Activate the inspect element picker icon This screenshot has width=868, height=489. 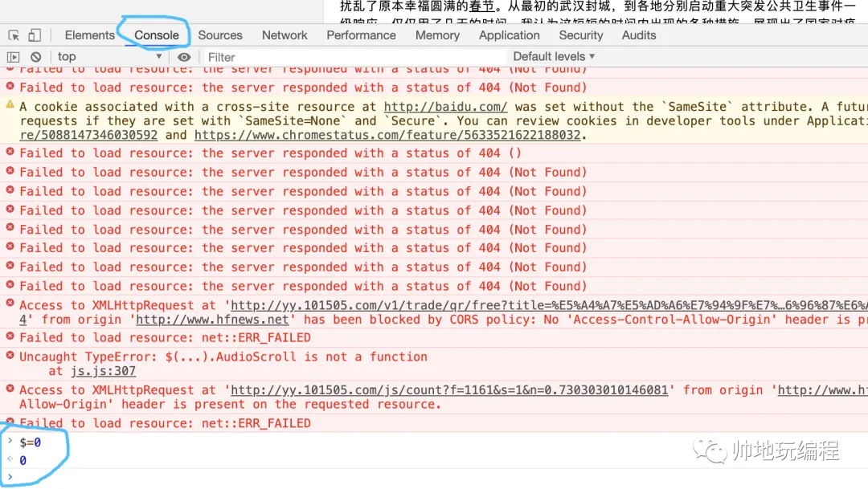[x=14, y=35]
